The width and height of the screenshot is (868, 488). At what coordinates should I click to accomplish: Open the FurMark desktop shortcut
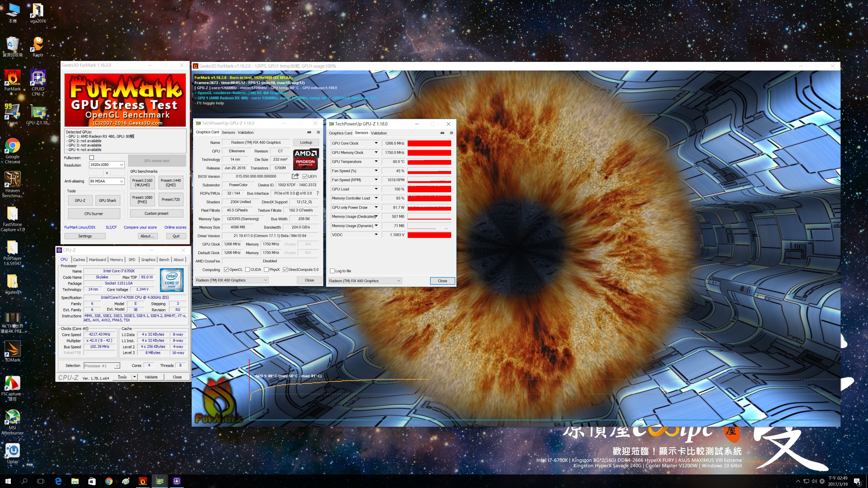(x=12, y=80)
